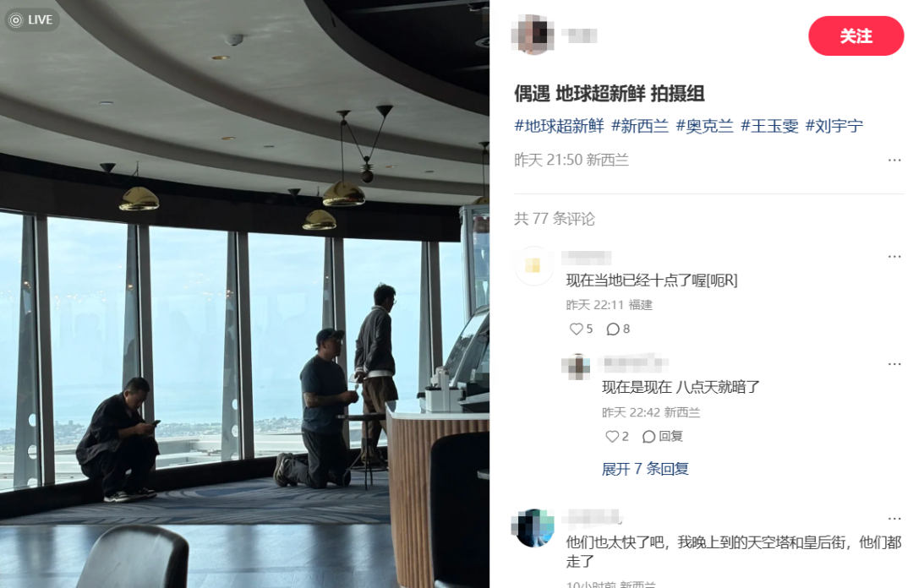Open the #刘宇宁 hashtag
The image size is (913, 588).
[834, 126]
